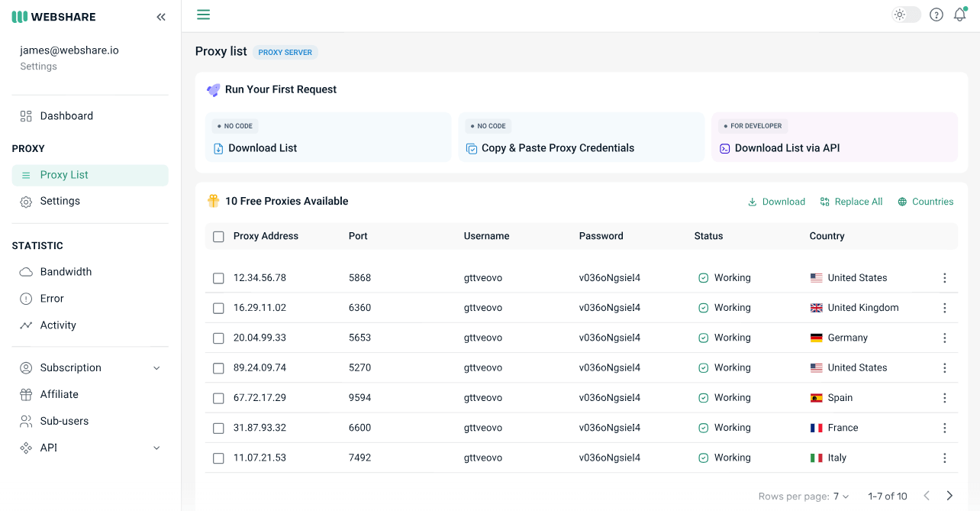Toggle the light/dark theme switch
The height and width of the screenshot is (511, 980).
point(906,15)
